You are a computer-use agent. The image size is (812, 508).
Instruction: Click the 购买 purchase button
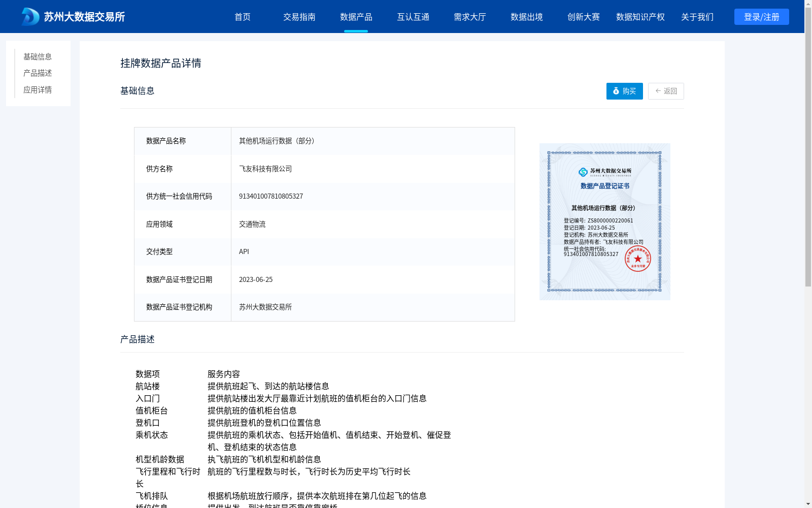(x=625, y=91)
